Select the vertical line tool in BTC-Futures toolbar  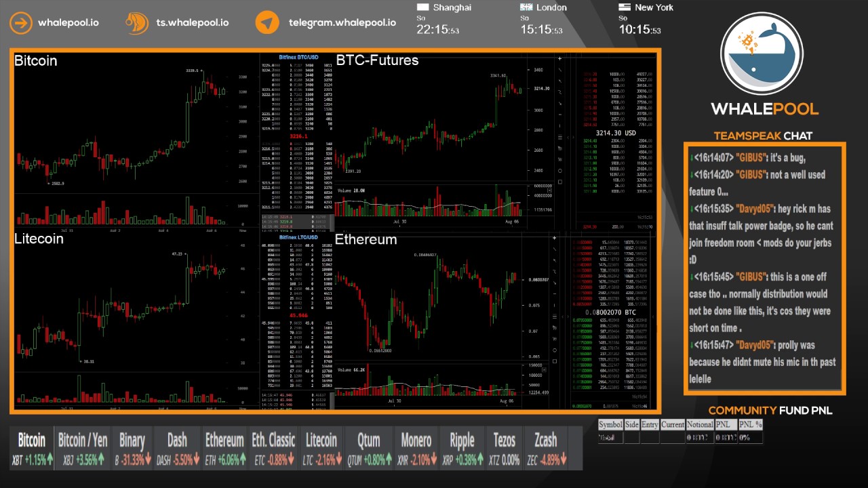[560, 126]
